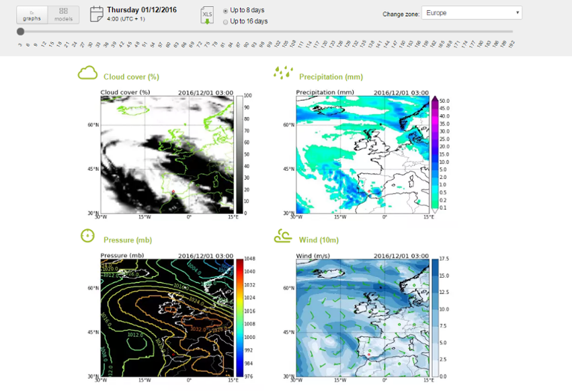The width and height of the screenshot is (572, 392).
Task: Click the cloud cover section icon
Action: tap(87, 73)
